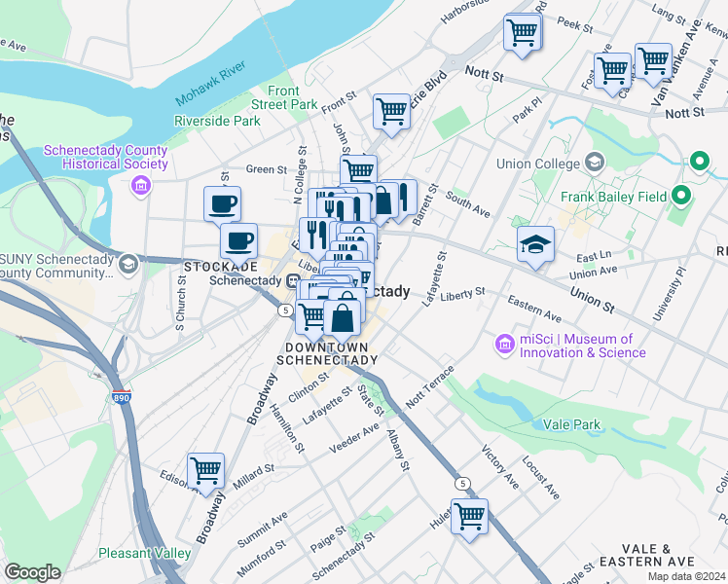Image resolution: width=728 pixels, height=584 pixels.
Task: Select the cart marker beside Foster Ave
Action: [612, 73]
